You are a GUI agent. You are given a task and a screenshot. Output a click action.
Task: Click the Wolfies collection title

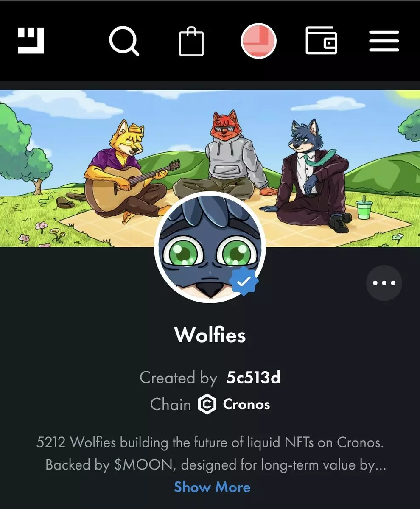tap(210, 335)
